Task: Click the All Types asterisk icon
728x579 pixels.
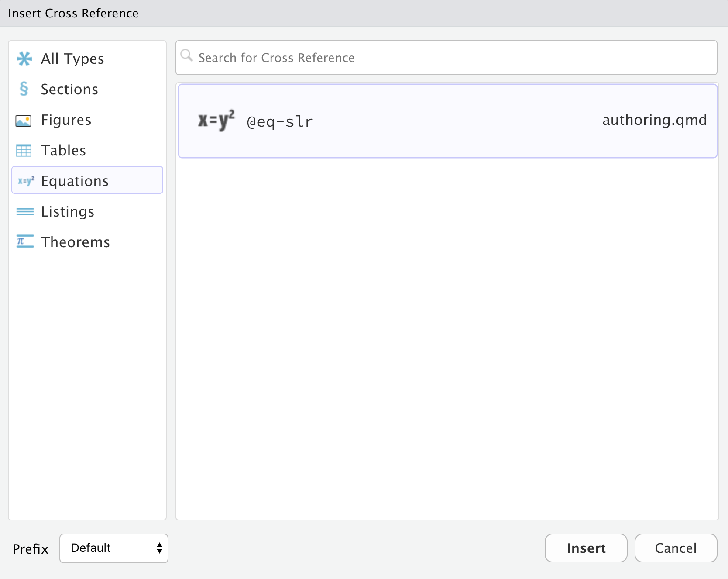Action: tap(24, 58)
